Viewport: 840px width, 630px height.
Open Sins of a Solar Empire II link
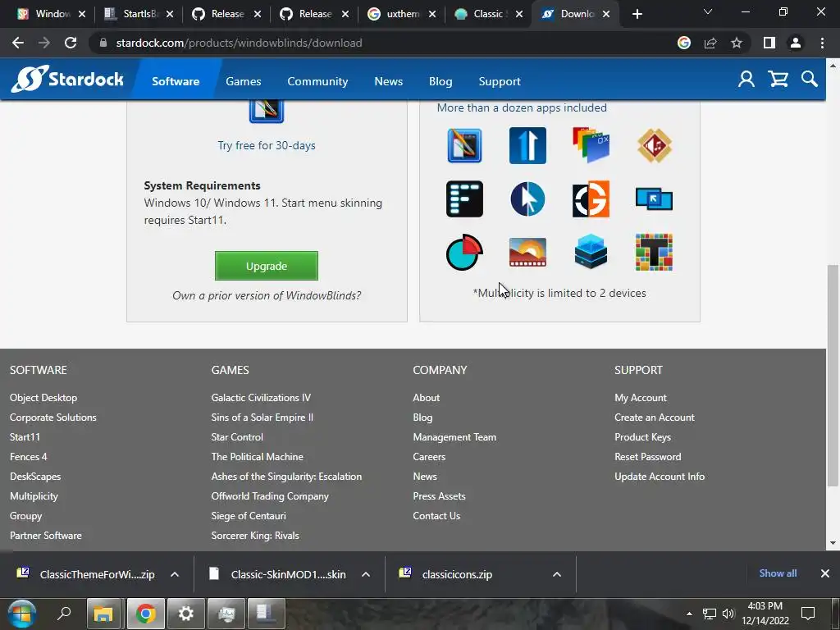(262, 418)
